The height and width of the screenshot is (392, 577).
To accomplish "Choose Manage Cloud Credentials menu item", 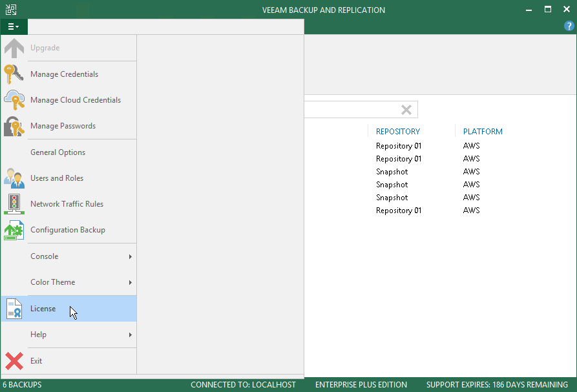I will coord(68,100).
